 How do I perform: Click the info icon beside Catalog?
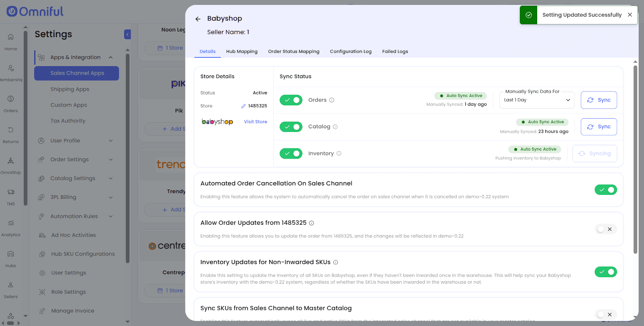tap(335, 127)
